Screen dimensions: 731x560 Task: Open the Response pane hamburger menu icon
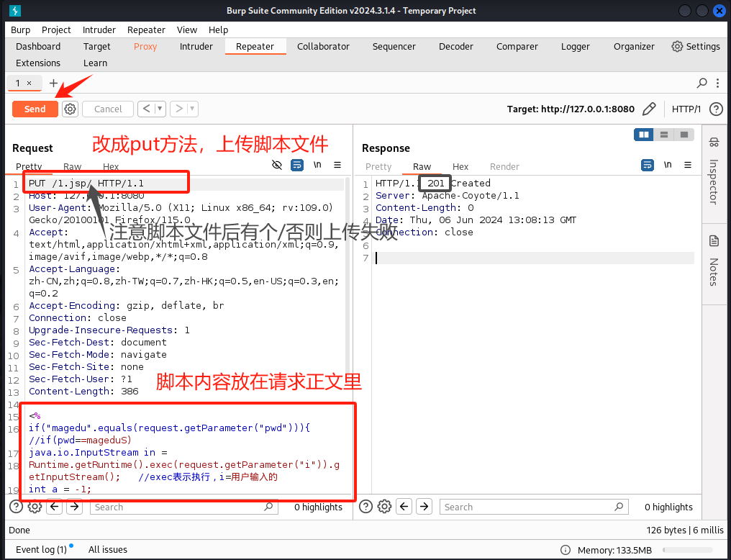[688, 165]
